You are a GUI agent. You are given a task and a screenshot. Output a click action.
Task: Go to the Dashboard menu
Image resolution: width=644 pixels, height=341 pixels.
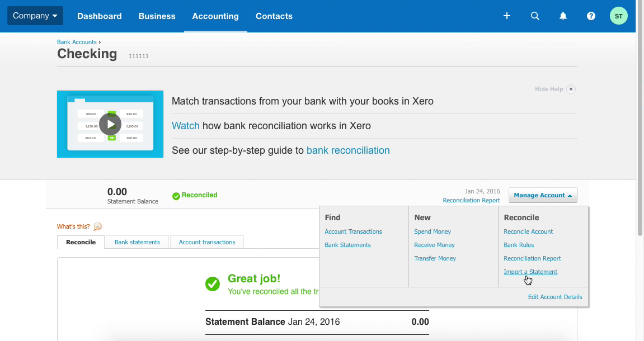click(100, 16)
